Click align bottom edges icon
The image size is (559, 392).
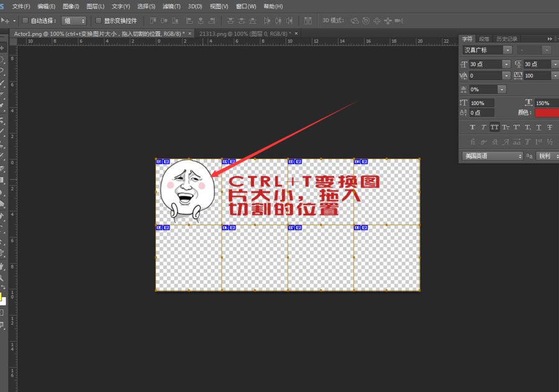pos(175,21)
